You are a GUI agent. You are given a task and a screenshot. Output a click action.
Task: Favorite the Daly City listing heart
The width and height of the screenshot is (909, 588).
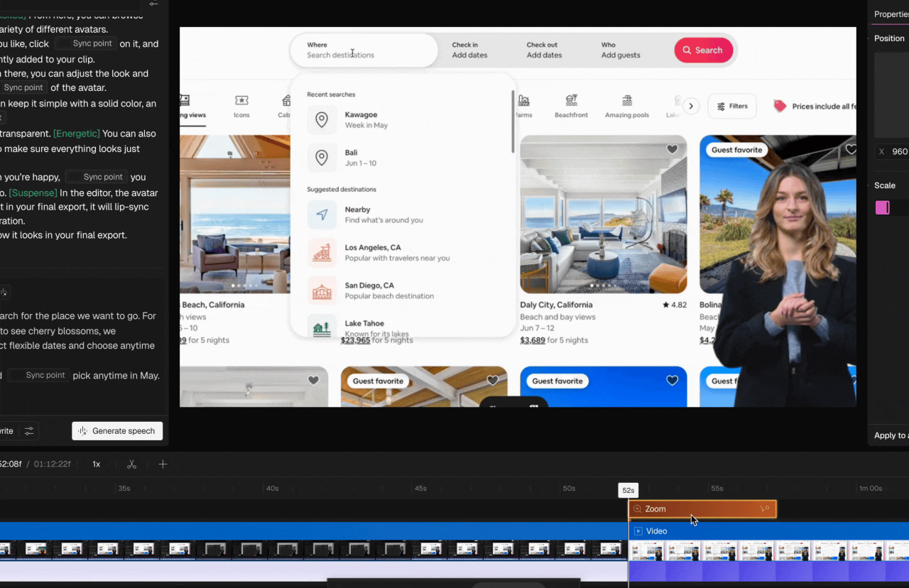[672, 149]
